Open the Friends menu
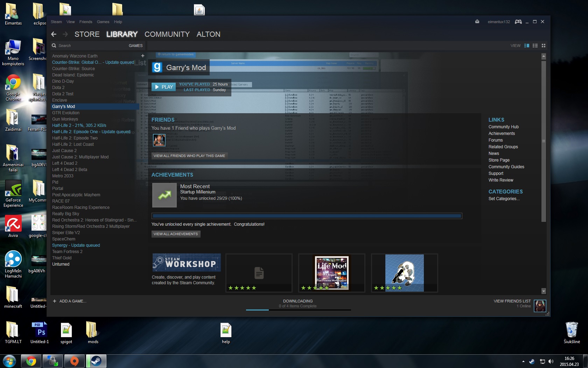 (x=86, y=22)
